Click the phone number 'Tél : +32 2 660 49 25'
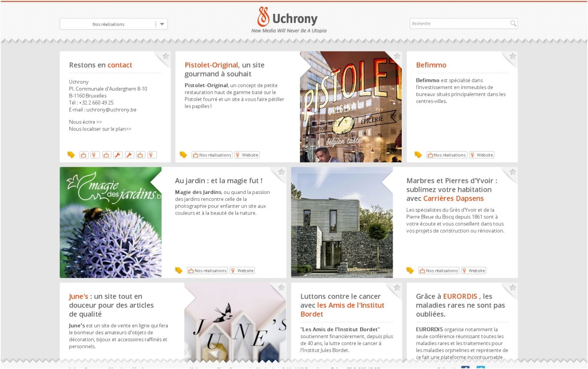Image resolution: width=588 pixels, height=369 pixels. click(91, 103)
